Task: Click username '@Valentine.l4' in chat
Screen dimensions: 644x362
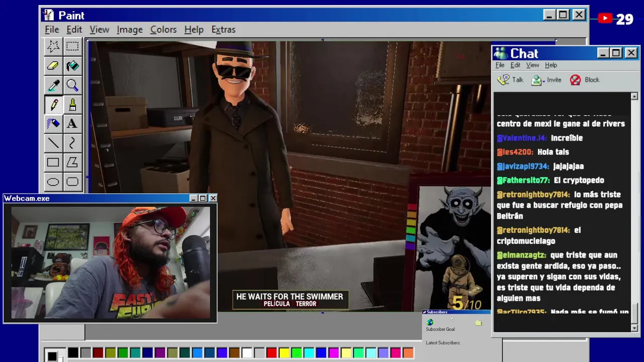Action: pyautogui.click(x=521, y=138)
